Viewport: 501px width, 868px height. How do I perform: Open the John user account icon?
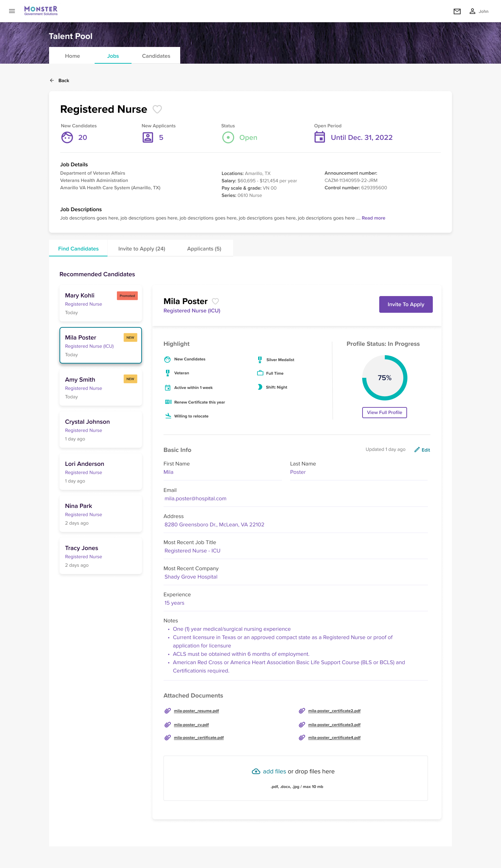[x=472, y=11]
